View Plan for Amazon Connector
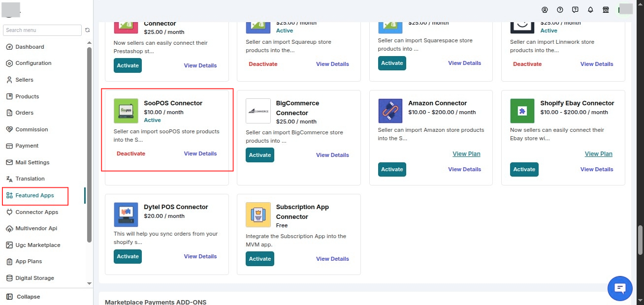644x305 pixels. [466, 154]
